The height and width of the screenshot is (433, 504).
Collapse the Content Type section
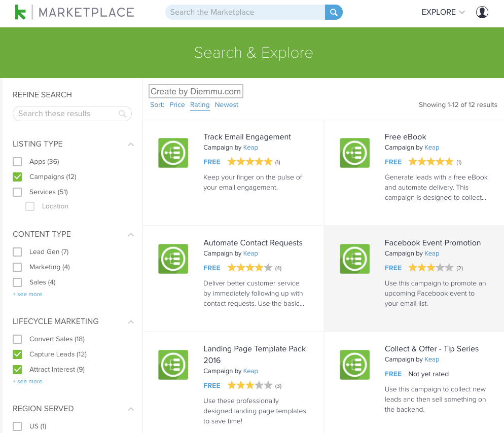point(131,235)
